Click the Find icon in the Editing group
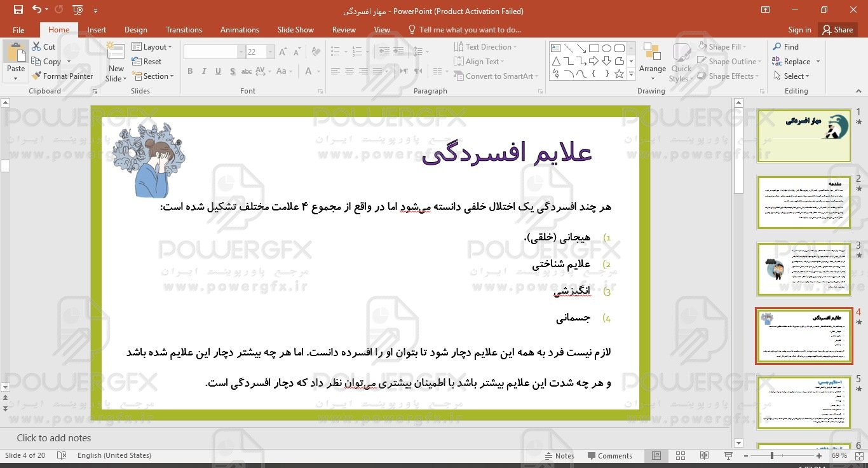Image resolution: width=868 pixels, height=468 pixels. coord(777,47)
